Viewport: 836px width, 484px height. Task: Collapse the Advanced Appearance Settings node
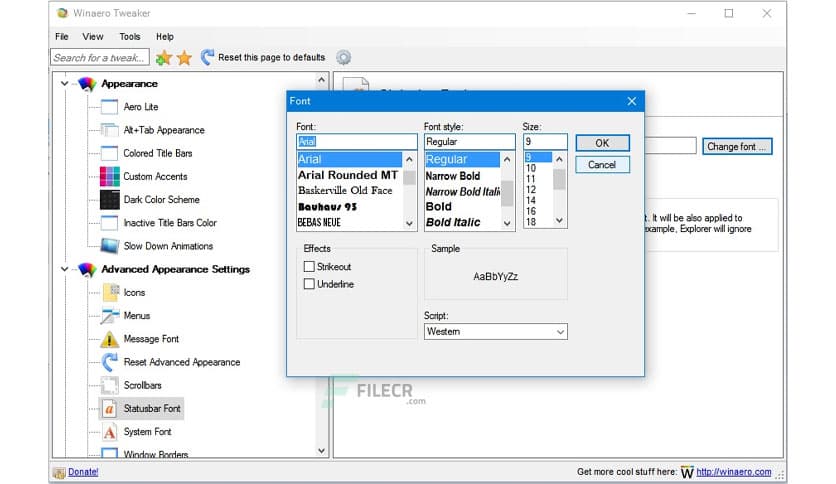[65, 269]
